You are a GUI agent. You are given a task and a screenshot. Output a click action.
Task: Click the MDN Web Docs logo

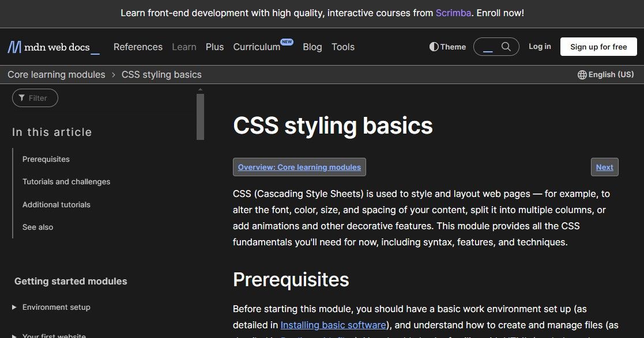(53, 47)
